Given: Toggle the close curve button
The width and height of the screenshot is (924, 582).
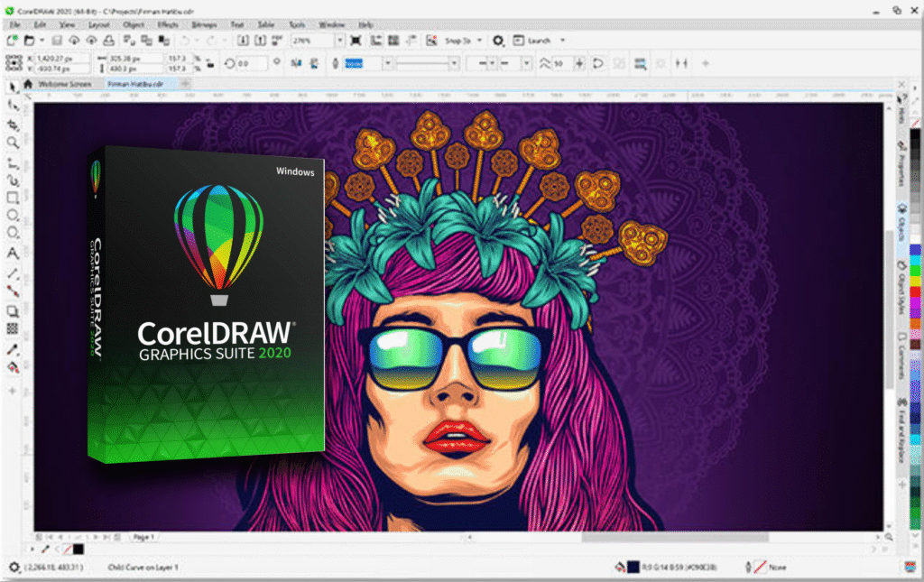Looking at the screenshot, I should (598, 63).
